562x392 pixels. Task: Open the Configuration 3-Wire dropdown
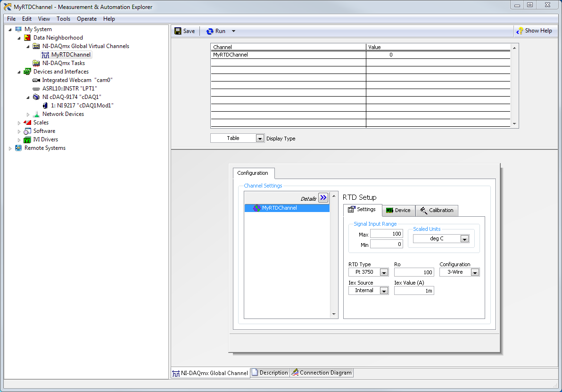475,273
